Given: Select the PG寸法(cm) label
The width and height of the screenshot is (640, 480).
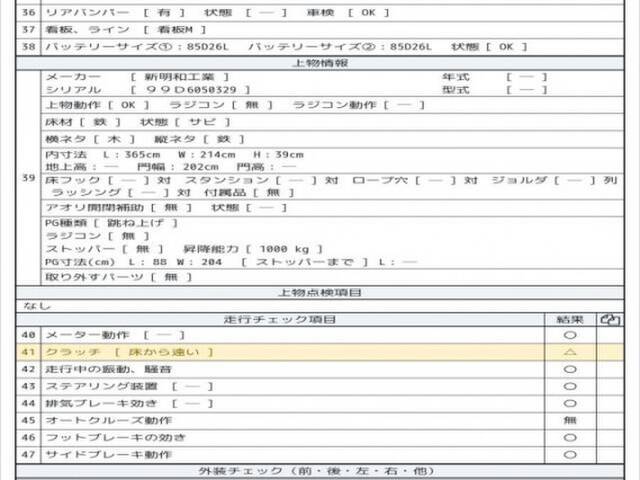Looking at the screenshot, I should click(x=80, y=262).
